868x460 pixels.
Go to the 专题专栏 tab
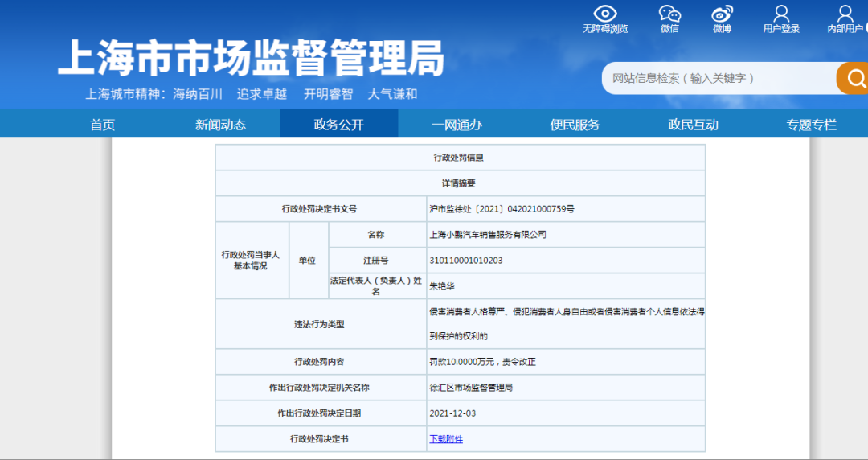[x=811, y=125]
